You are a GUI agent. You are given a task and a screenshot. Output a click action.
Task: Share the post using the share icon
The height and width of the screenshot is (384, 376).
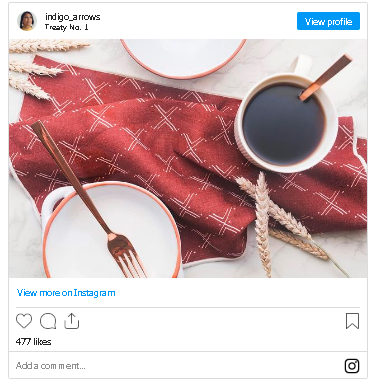(71, 321)
